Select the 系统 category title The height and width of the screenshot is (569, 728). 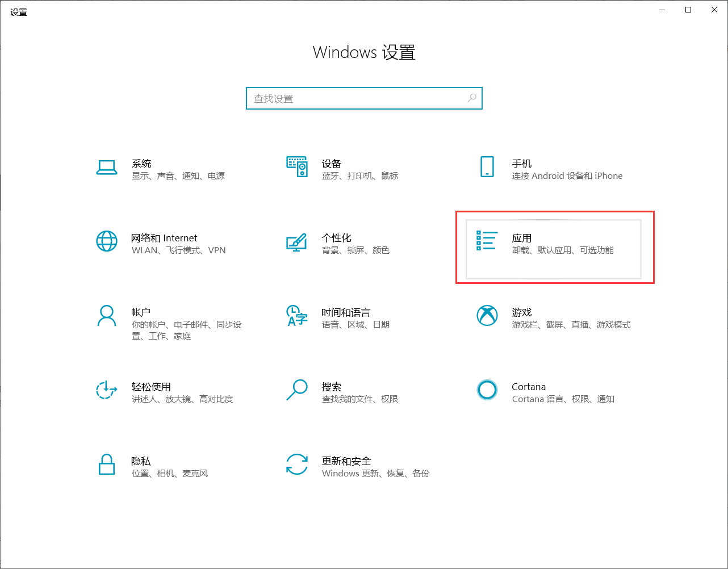141,164
